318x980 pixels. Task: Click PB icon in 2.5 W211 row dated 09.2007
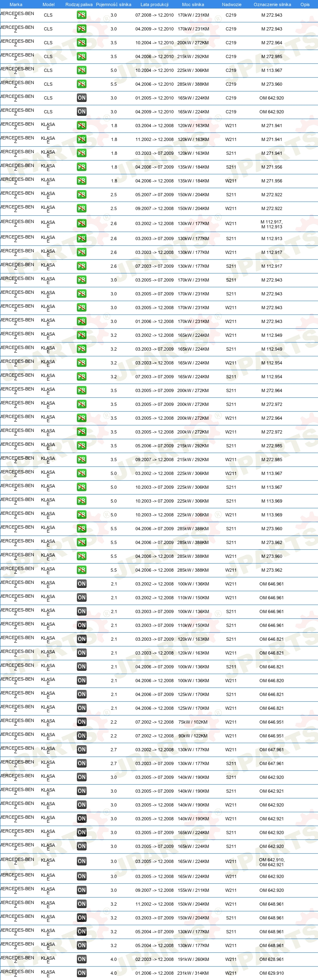[x=82, y=208]
